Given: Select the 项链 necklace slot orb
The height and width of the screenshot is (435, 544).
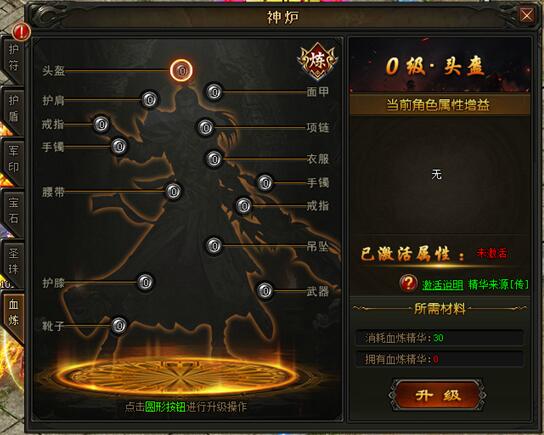Looking at the screenshot, I should (x=206, y=128).
